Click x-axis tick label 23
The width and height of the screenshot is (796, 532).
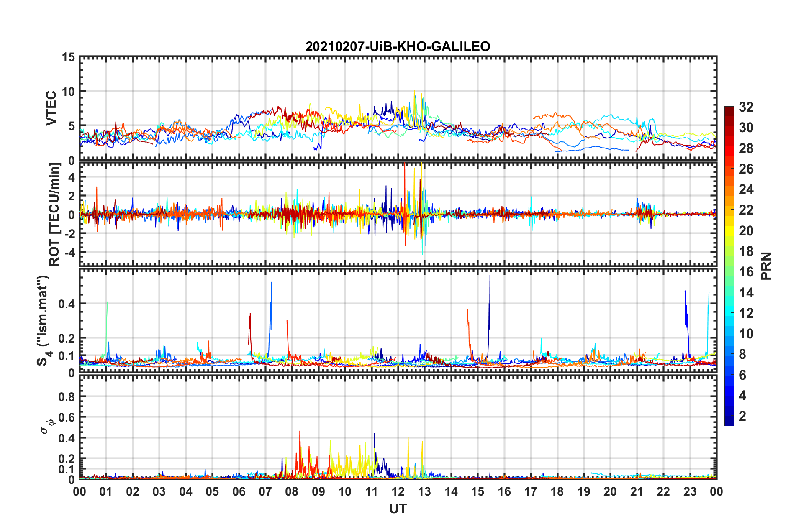click(690, 491)
